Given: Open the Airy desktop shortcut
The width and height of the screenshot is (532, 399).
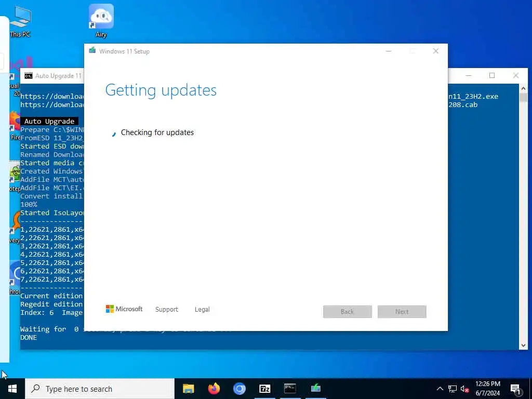Looking at the screenshot, I should (101, 20).
